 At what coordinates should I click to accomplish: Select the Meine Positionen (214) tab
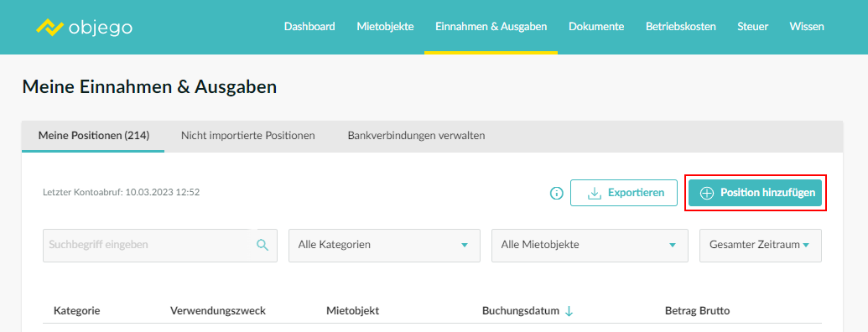94,136
